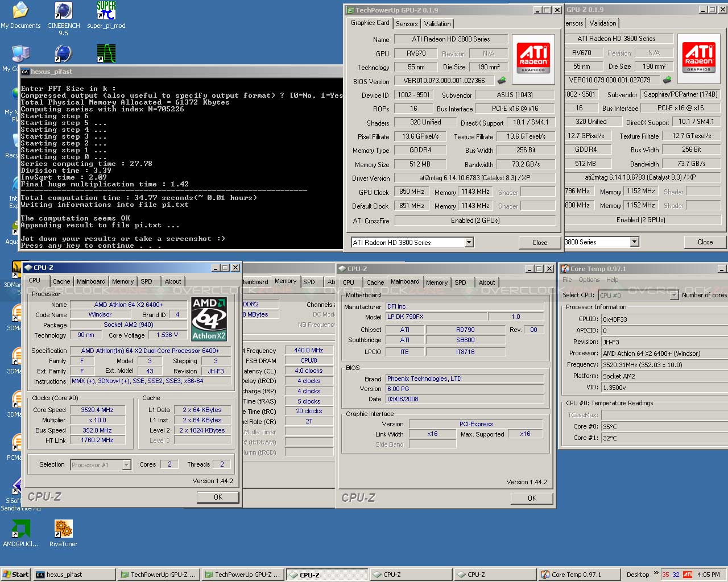
Task: Click HT Link value 1760.2 MHz
Action: [97, 440]
